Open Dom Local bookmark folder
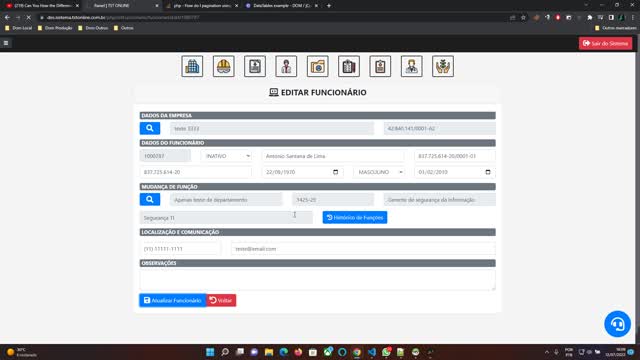Screen dimensions: 640x360 (x=19, y=28)
